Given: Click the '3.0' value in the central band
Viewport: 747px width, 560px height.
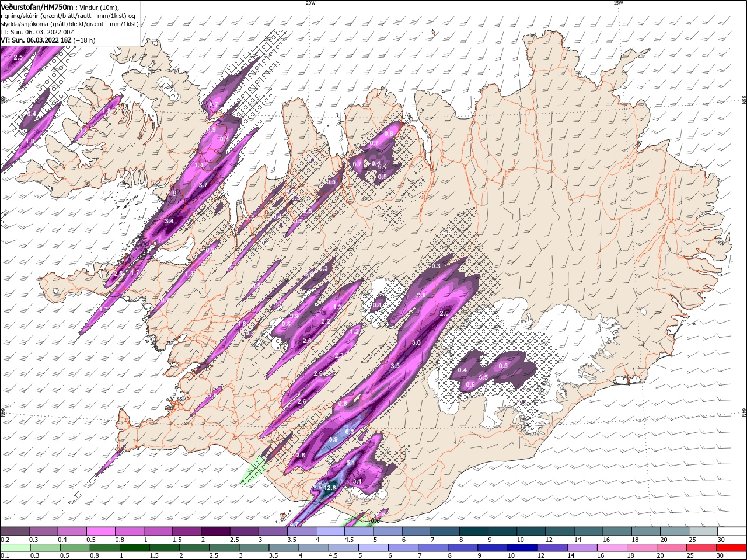Looking at the screenshot, I should coord(416,342).
